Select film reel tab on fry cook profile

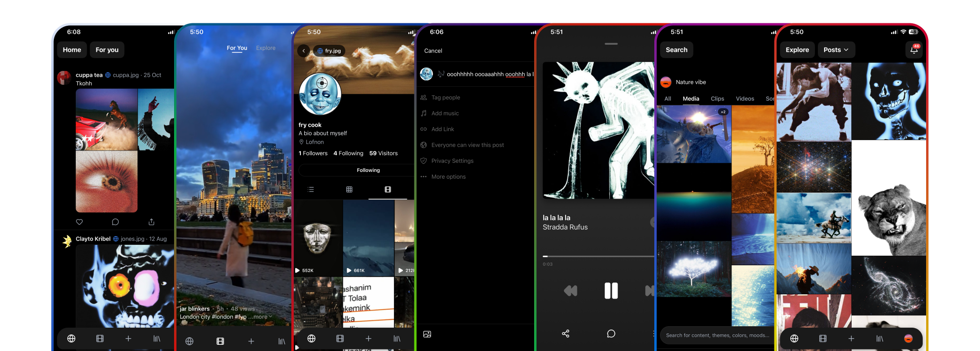[388, 190]
